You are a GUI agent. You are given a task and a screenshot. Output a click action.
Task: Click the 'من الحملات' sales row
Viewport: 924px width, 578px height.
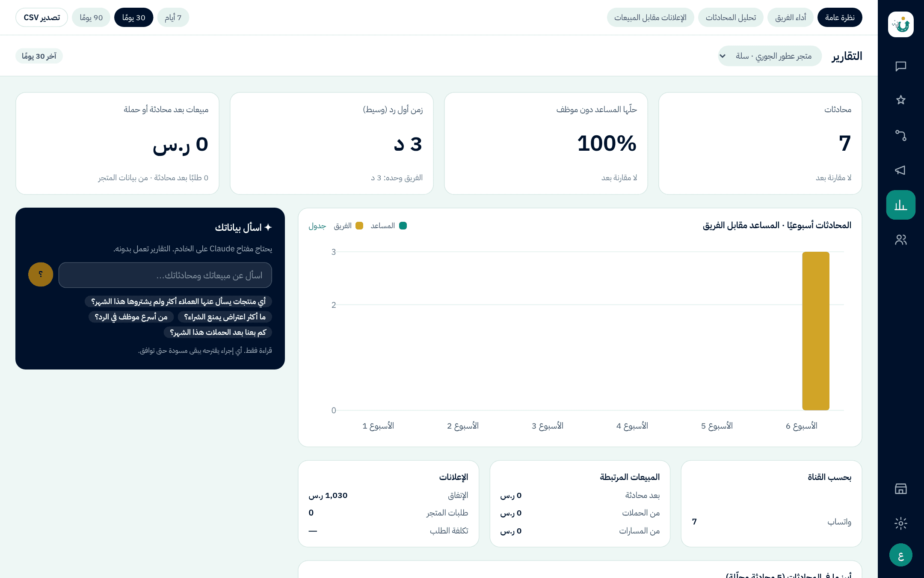point(580,513)
